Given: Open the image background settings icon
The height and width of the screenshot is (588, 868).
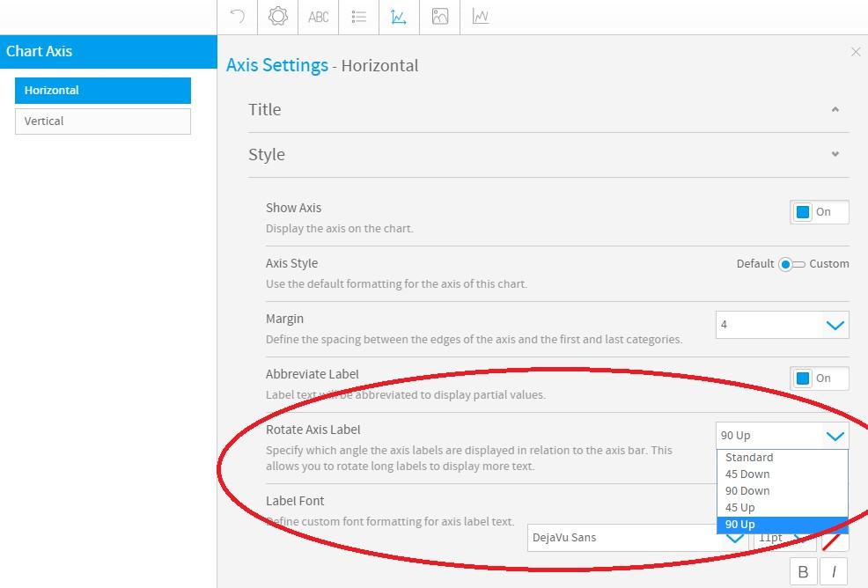Looking at the screenshot, I should [440, 17].
